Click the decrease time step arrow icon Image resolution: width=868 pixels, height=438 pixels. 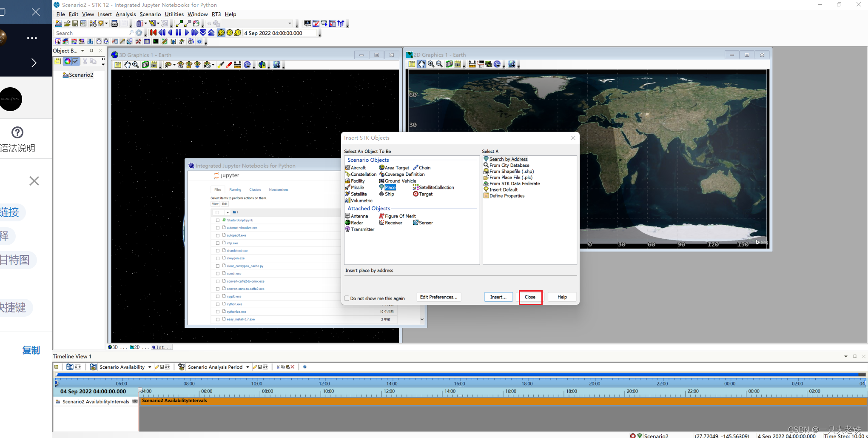pyautogui.click(x=203, y=33)
